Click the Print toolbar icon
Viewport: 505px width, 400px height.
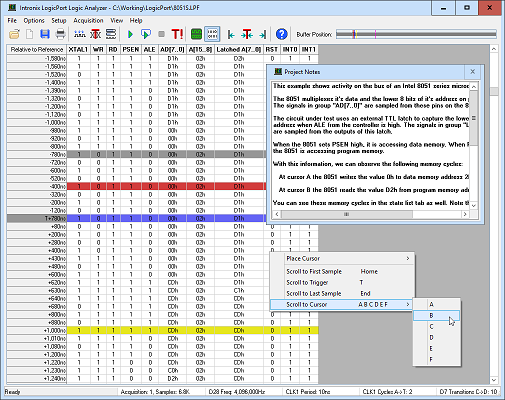click(60, 34)
